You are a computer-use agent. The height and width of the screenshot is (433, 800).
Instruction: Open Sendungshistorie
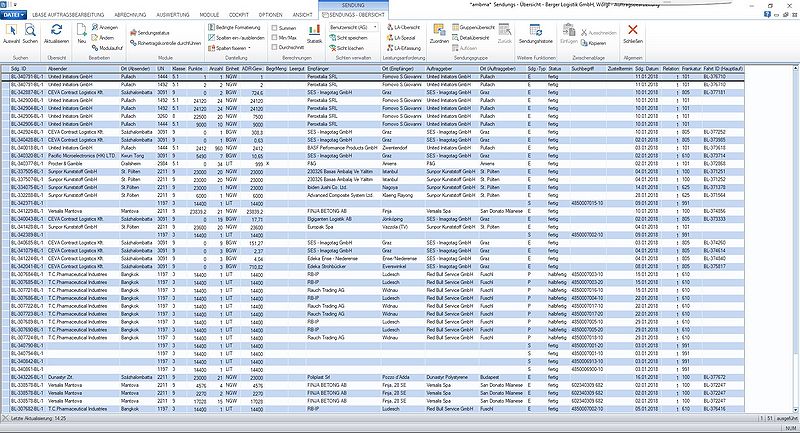coord(535,34)
